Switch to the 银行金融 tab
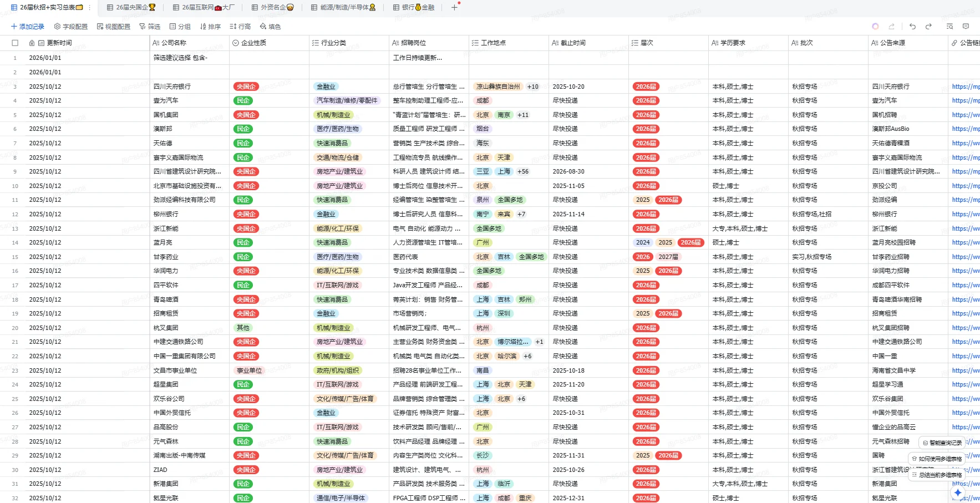 pyautogui.click(x=414, y=7)
